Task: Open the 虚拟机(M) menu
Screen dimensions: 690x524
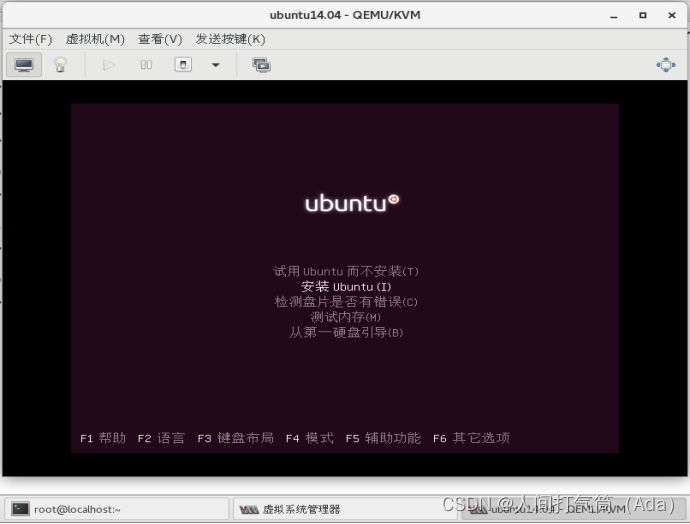Action: pyautogui.click(x=95, y=39)
